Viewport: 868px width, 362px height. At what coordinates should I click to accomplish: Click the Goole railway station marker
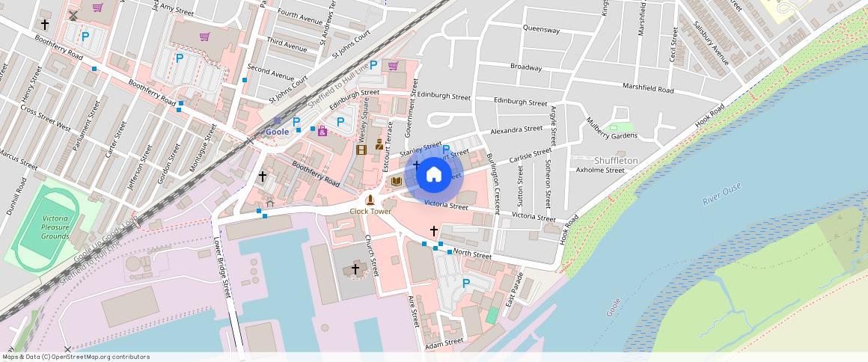277,121
